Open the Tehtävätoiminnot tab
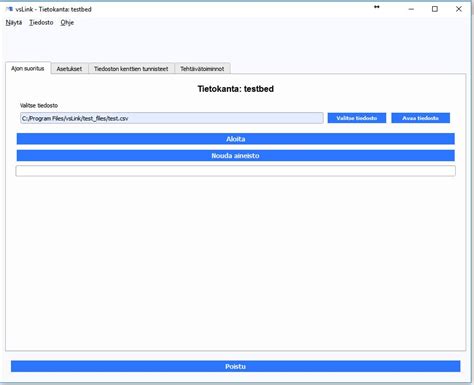 coord(202,69)
